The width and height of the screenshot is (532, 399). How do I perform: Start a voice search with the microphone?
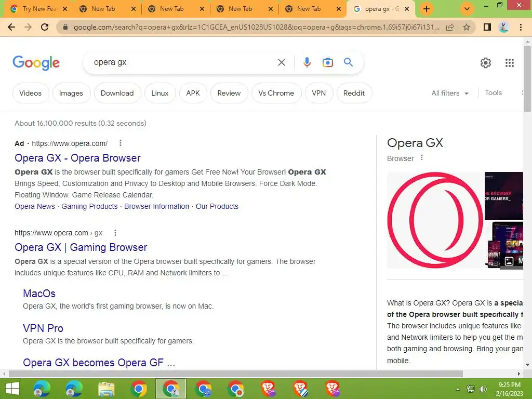click(307, 62)
